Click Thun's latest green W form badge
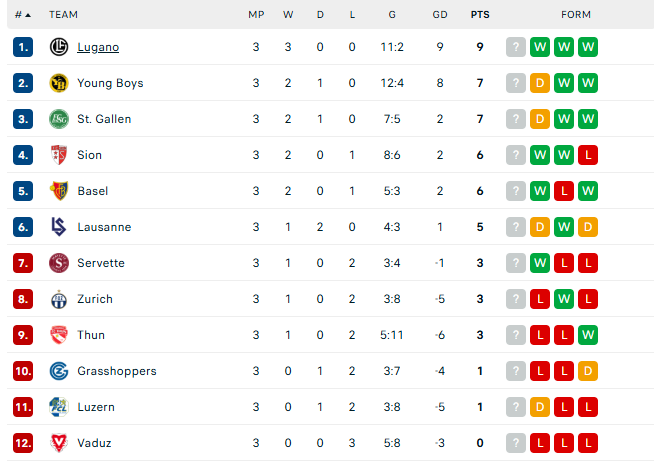Viewport: 654px width, 469px height. pos(588,335)
